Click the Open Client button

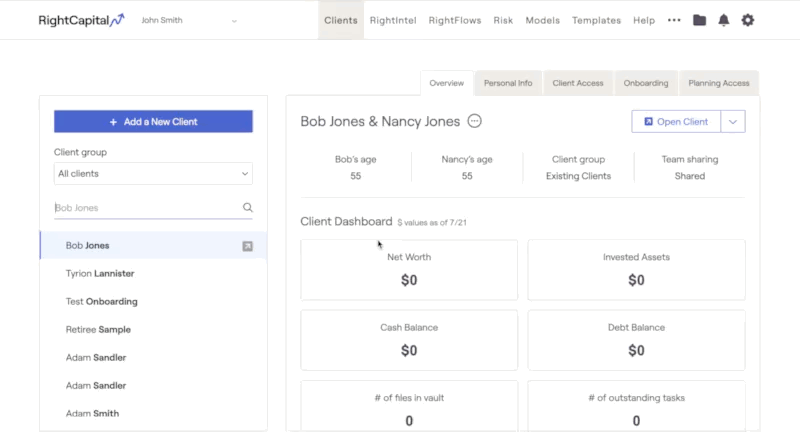(x=676, y=121)
